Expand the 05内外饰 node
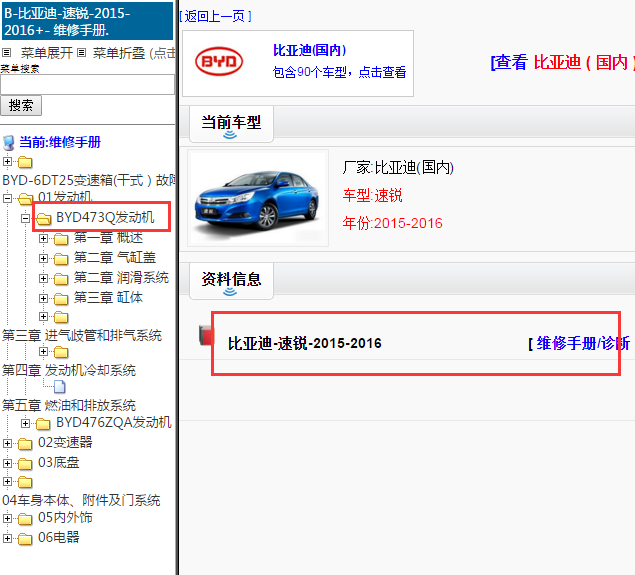 (7, 518)
